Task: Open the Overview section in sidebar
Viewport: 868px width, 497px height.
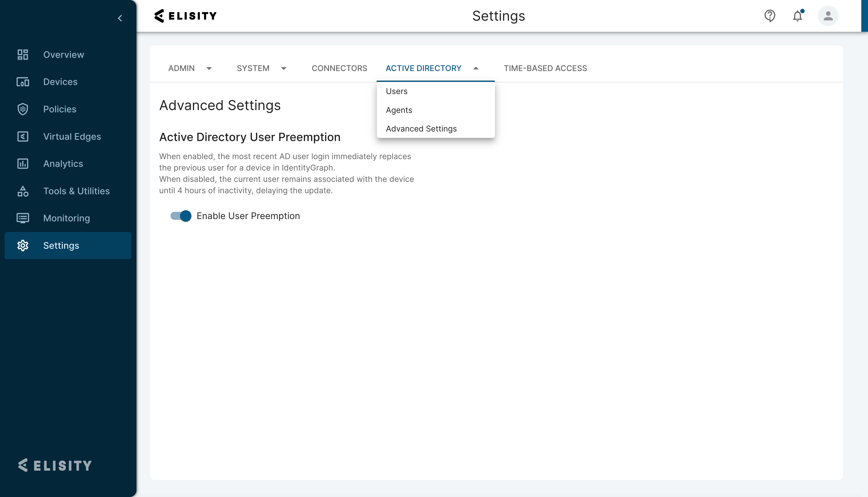Action: [23, 54]
